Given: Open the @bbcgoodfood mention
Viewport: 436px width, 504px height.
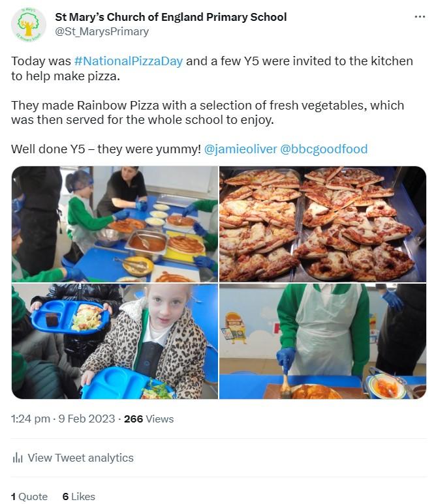Looking at the screenshot, I should point(324,149).
